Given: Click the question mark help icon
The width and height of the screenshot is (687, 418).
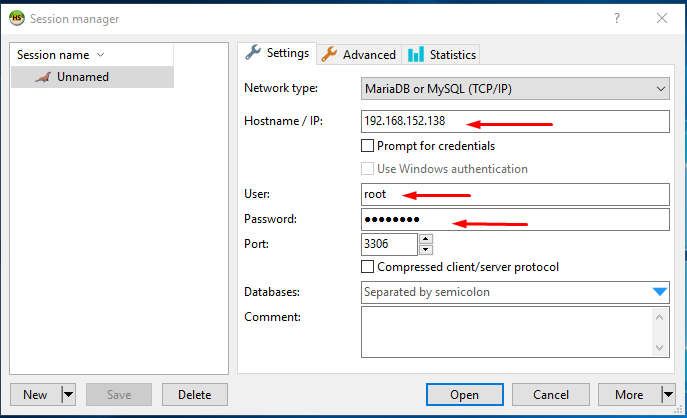Looking at the screenshot, I should click(x=617, y=18).
